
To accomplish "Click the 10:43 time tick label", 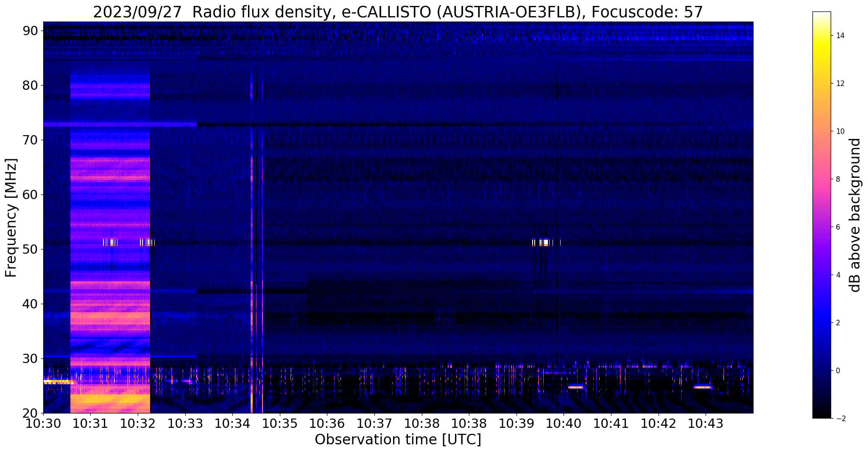I will (x=706, y=424).
